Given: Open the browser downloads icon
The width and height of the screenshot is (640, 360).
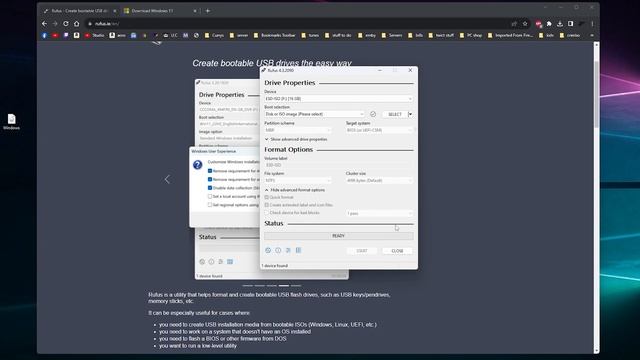Looking at the screenshot, I should coord(560,24).
